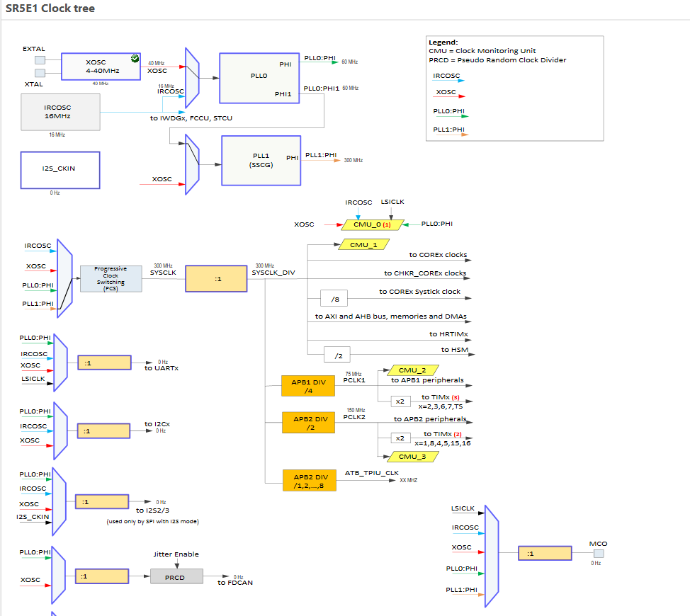Screen dimensions: 690x616
Task: Select the PLL0 input source multiplexer
Action: (192, 78)
